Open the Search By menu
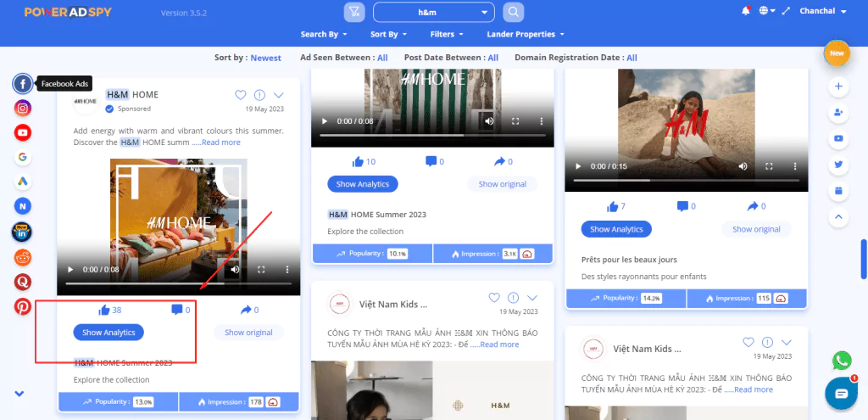The image size is (868, 420). [324, 34]
